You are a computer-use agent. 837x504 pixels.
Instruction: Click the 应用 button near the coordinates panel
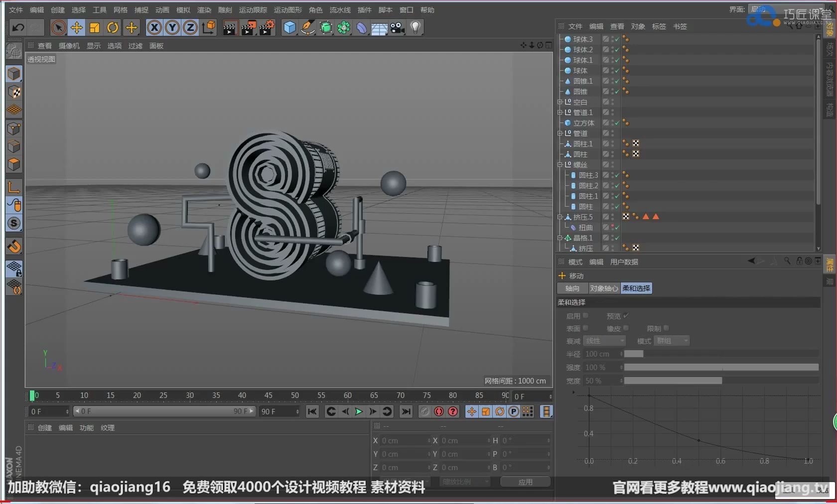point(525,481)
